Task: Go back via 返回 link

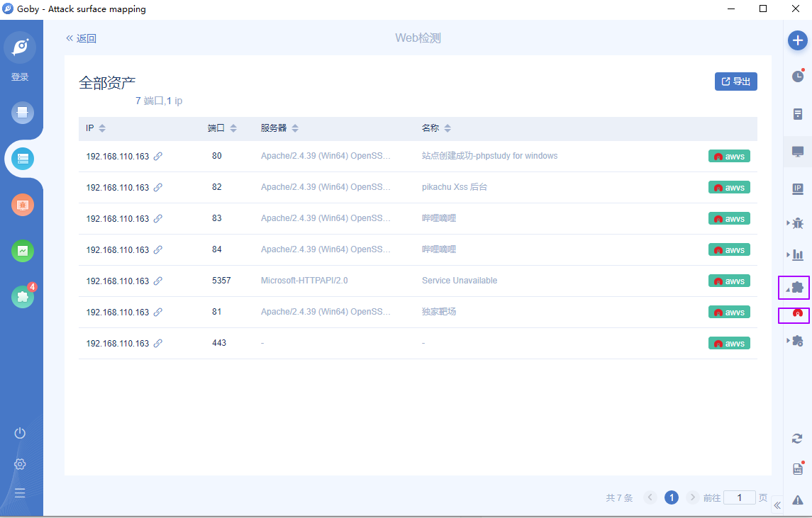Action: click(x=81, y=38)
